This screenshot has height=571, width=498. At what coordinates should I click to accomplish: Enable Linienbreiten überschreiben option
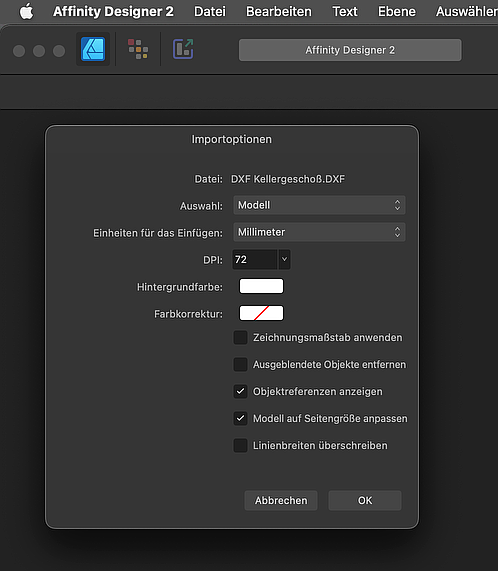click(240, 445)
